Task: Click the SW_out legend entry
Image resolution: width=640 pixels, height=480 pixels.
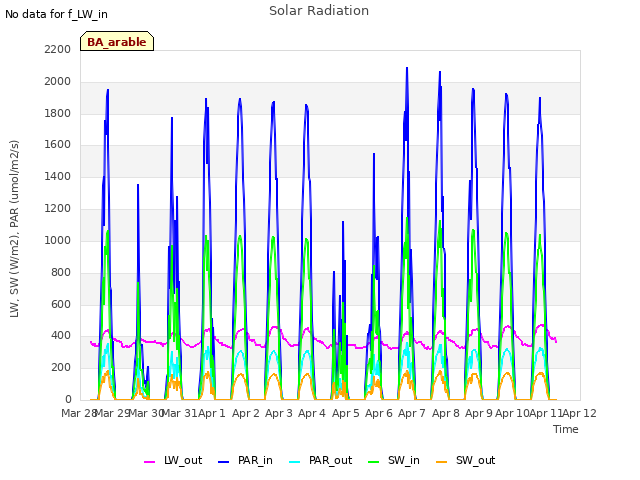Action: tap(466, 460)
